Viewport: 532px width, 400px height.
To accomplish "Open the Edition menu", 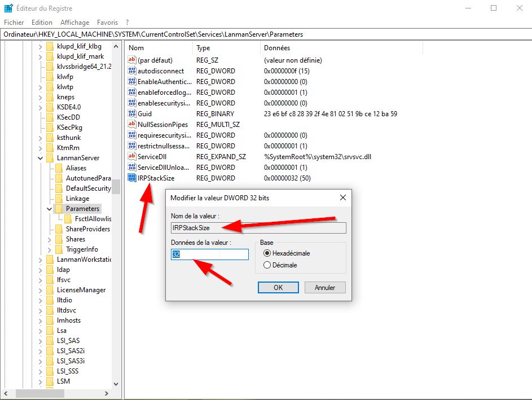I will [42, 23].
